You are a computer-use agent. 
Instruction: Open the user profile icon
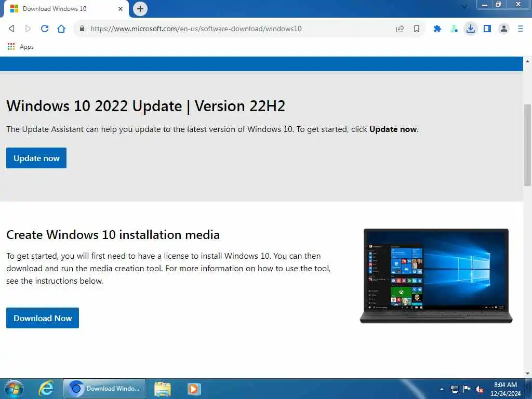pyautogui.click(x=504, y=29)
